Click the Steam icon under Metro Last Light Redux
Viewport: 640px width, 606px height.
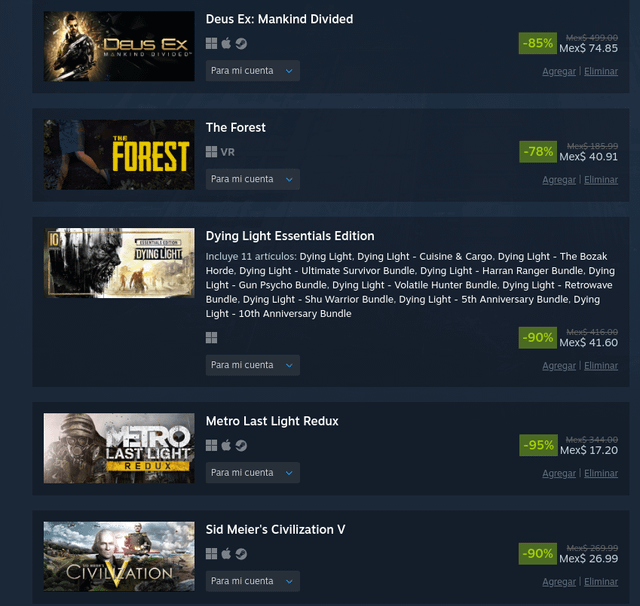point(241,446)
